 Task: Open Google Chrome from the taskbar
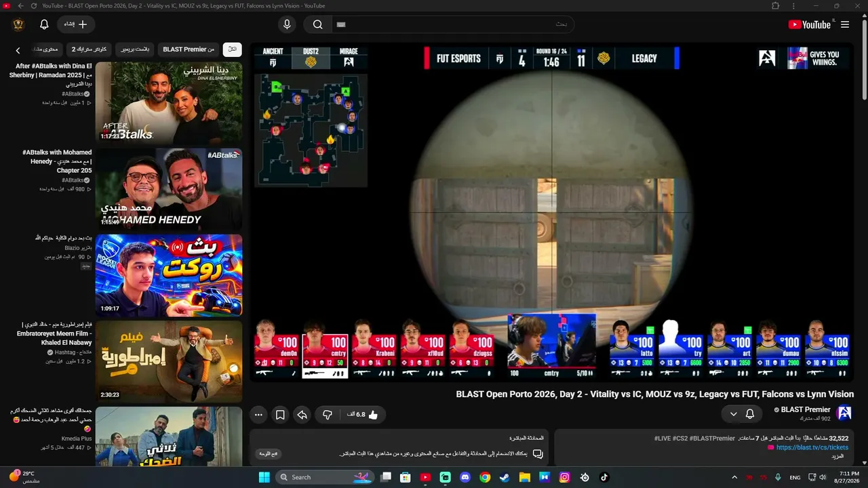click(485, 477)
